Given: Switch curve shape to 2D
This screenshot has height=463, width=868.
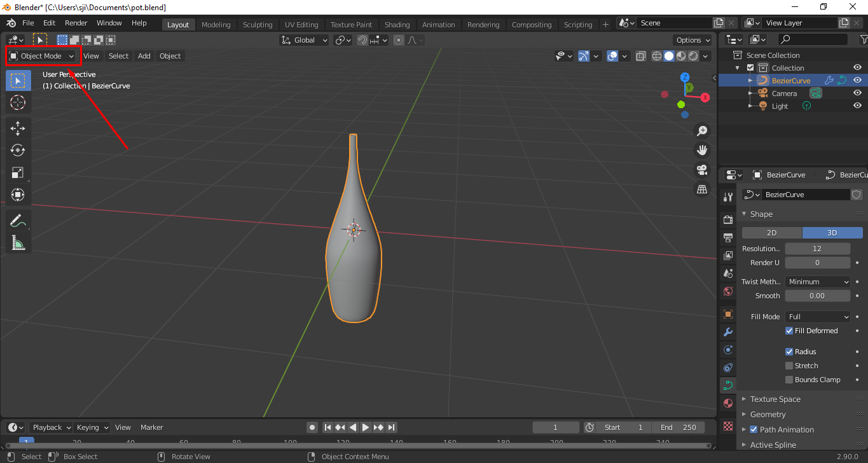Looking at the screenshot, I should tap(771, 232).
